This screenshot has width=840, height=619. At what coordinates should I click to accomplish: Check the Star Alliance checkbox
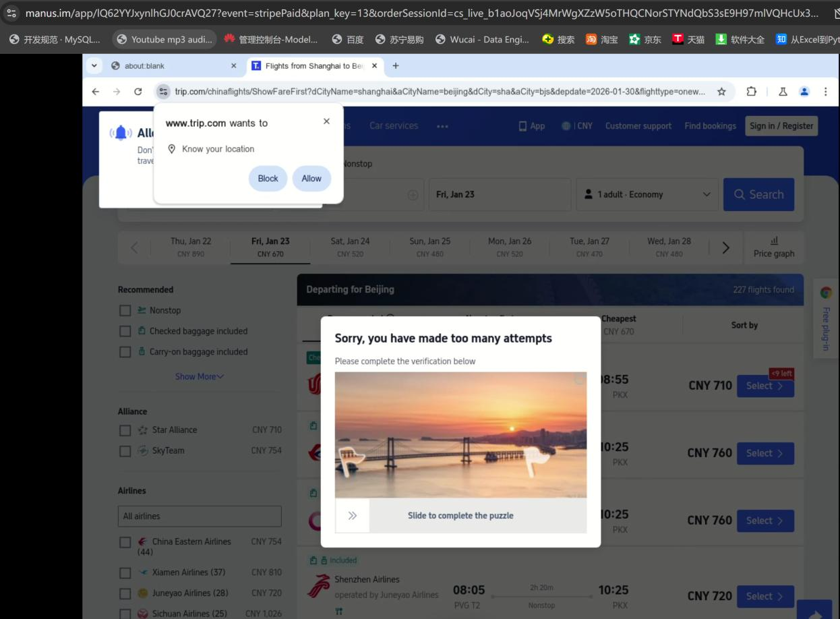pyautogui.click(x=125, y=430)
